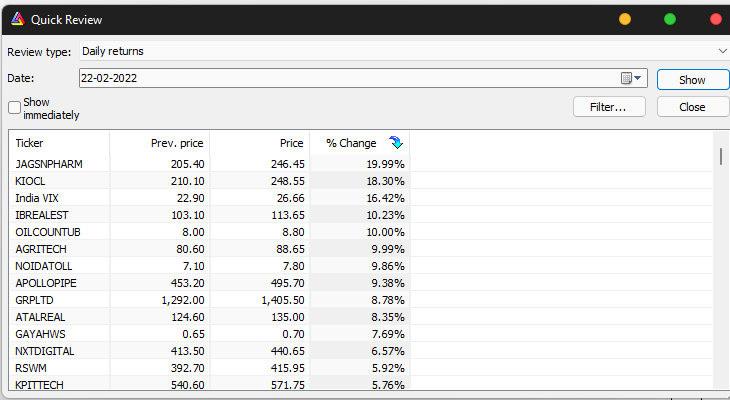
Task: Open the date picker calendar icon
Action: click(x=627, y=78)
